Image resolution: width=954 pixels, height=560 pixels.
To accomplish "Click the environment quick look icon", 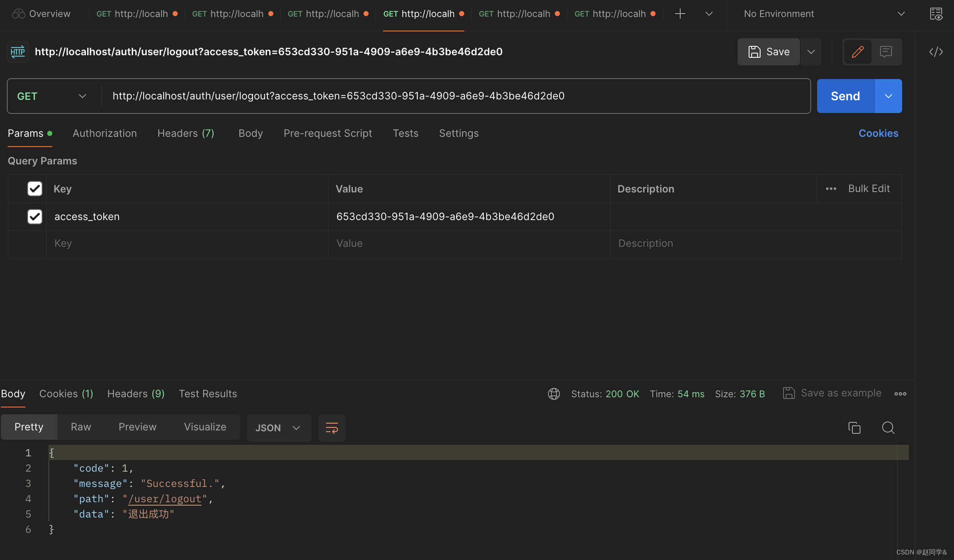I will [936, 14].
